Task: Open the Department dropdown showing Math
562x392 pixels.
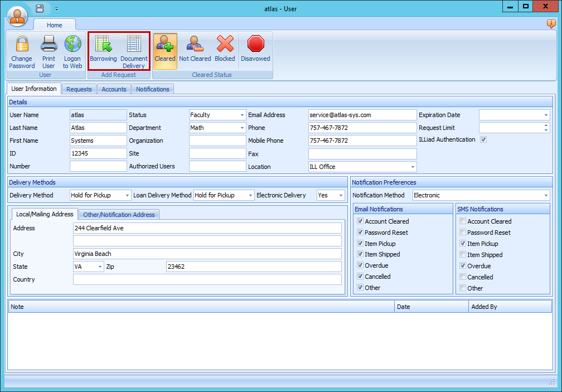Action: coord(242,128)
